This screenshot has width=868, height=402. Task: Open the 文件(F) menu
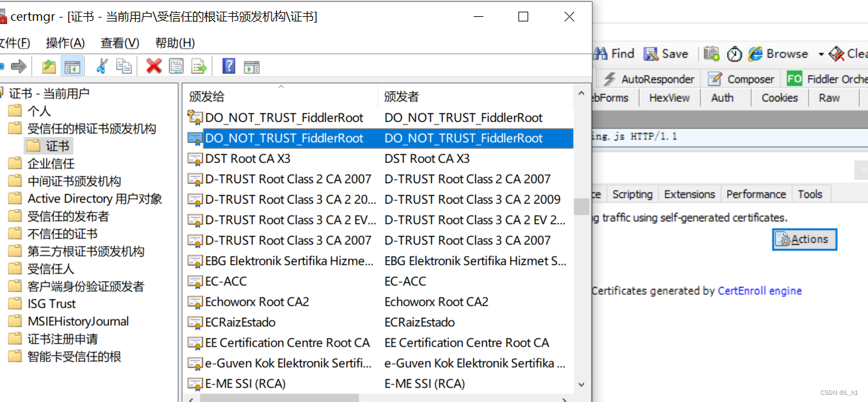[14, 43]
